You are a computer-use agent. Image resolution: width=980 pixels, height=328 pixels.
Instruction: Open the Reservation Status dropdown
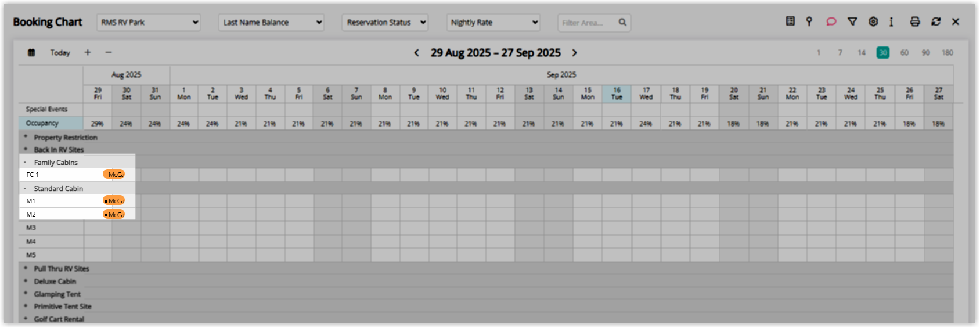[385, 23]
